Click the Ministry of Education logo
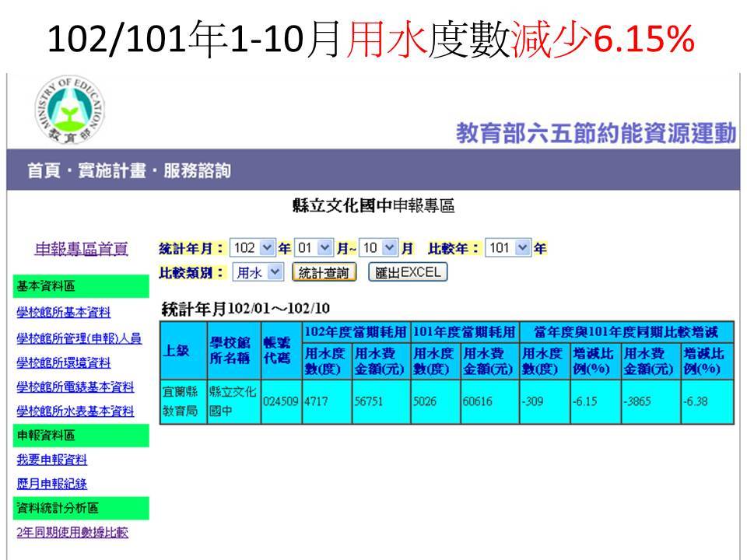 (69, 109)
